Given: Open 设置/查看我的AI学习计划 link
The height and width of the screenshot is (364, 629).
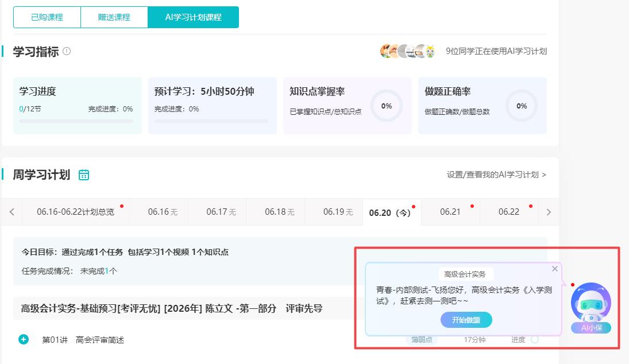Looking at the screenshot, I should pyautogui.click(x=496, y=175).
